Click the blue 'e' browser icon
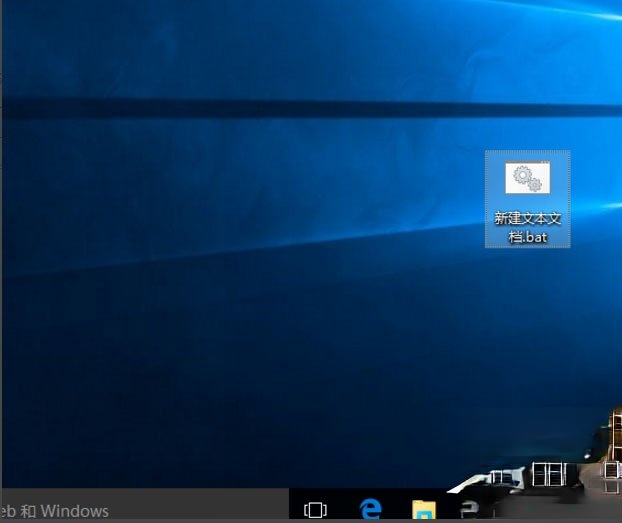The height and width of the screenshot is (523, 622). [x=371, y=510]
